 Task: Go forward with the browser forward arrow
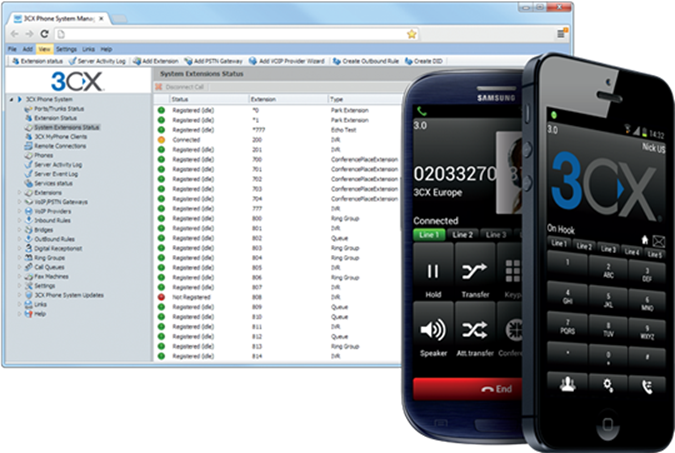tap(29, 34)
